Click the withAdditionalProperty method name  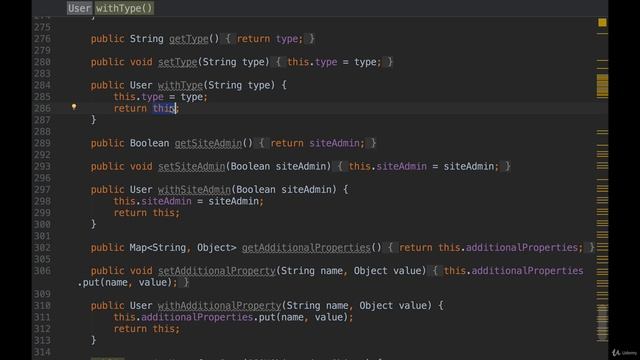220,306
